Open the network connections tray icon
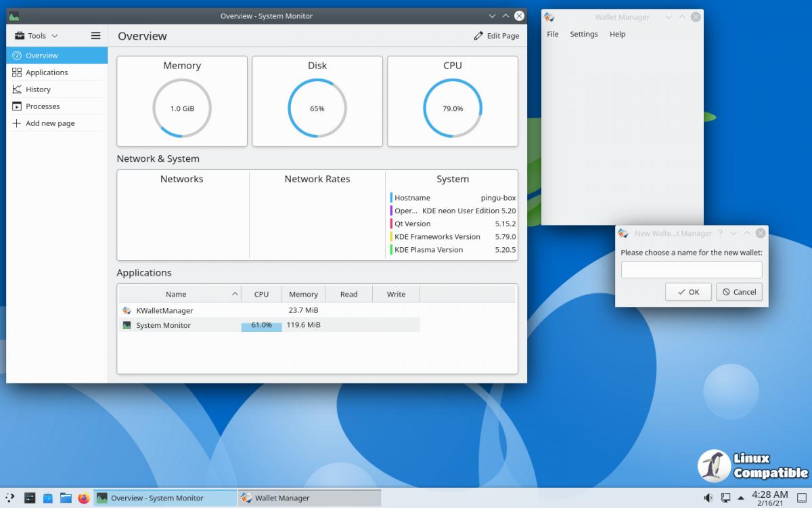Screen dimensions: 812x508 [x=725, y=498]
